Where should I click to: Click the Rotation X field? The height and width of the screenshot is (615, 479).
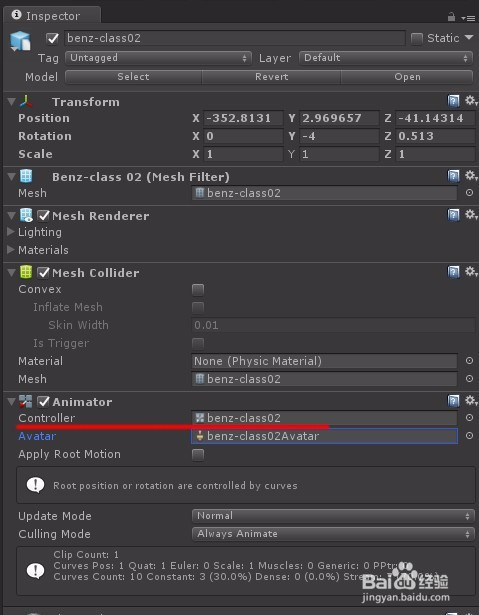tap(243, 136)
